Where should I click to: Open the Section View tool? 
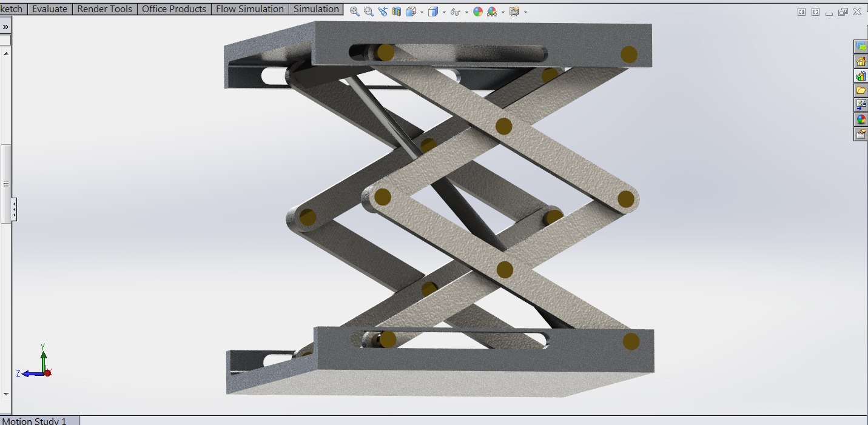[397, 10]
